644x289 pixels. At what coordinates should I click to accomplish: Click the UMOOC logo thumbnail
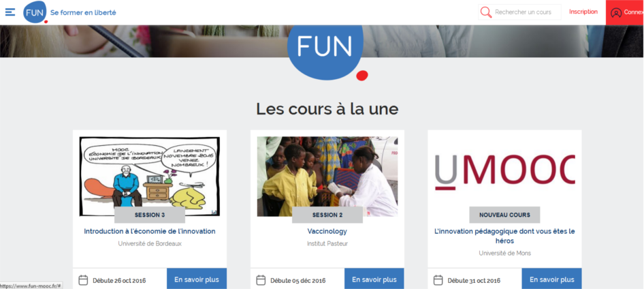point(504,172)
